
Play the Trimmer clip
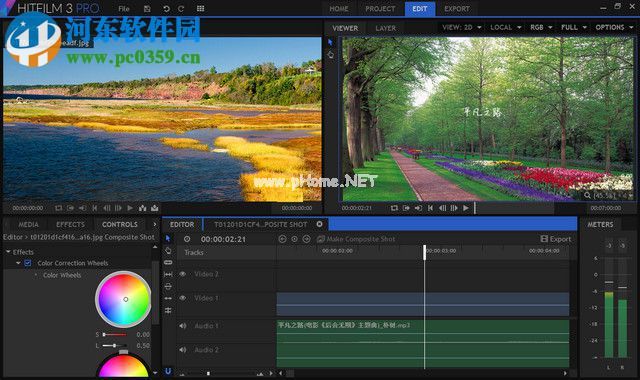pos(130,208)
